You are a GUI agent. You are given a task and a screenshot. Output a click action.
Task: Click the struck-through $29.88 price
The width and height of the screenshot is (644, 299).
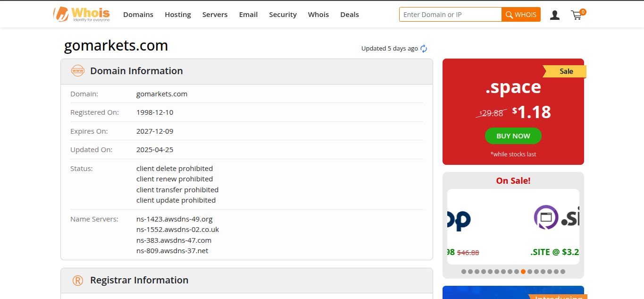coord(491,113)
